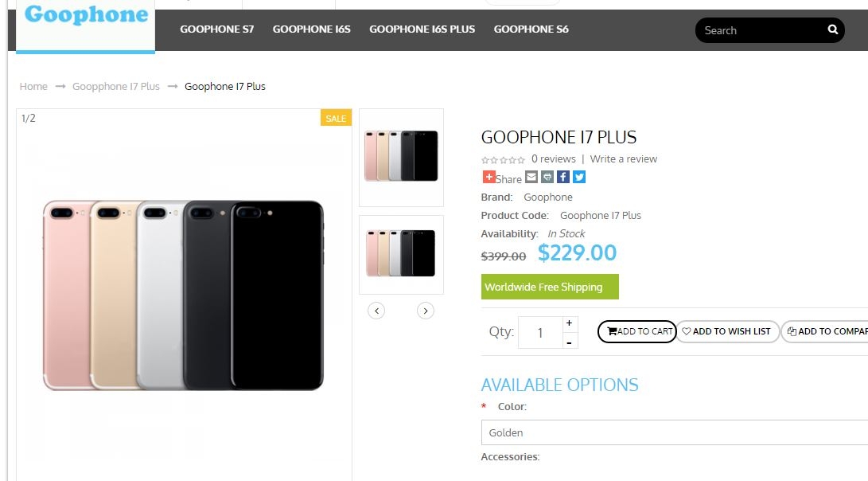Click the search magnifier icon

tap(832, 30)
